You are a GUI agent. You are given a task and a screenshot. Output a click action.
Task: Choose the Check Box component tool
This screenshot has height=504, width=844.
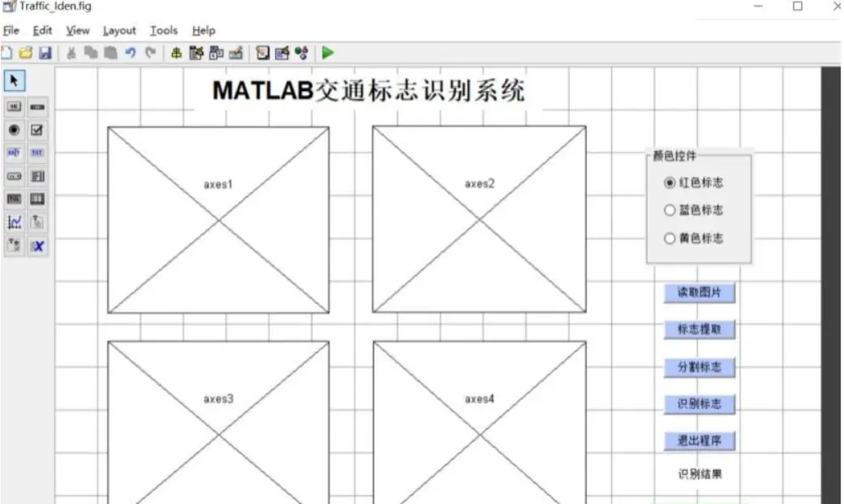click(37, 131)
